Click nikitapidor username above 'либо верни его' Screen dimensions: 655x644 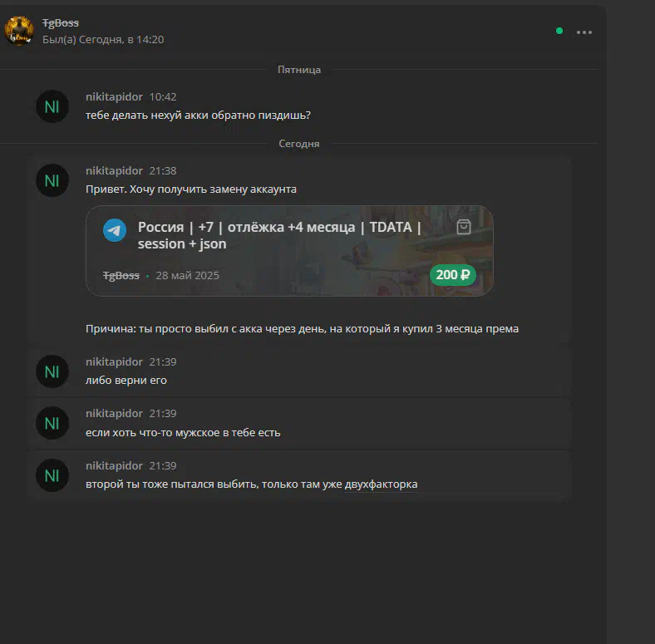(x=114, y=362)
